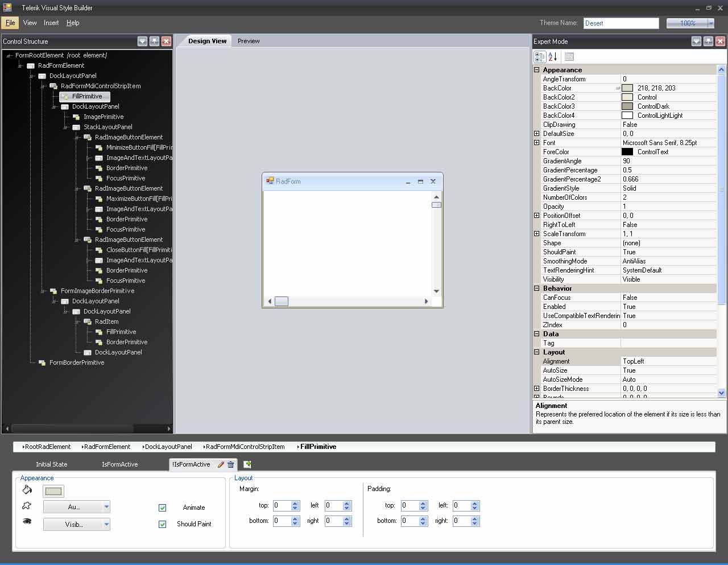Switch to the Preview tab

tap(249, 41)
